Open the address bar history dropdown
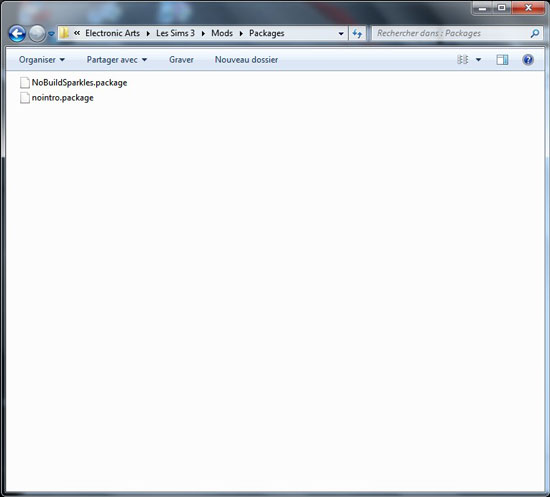This screenshot has width=550, height=497. click(x=341, y=34)
